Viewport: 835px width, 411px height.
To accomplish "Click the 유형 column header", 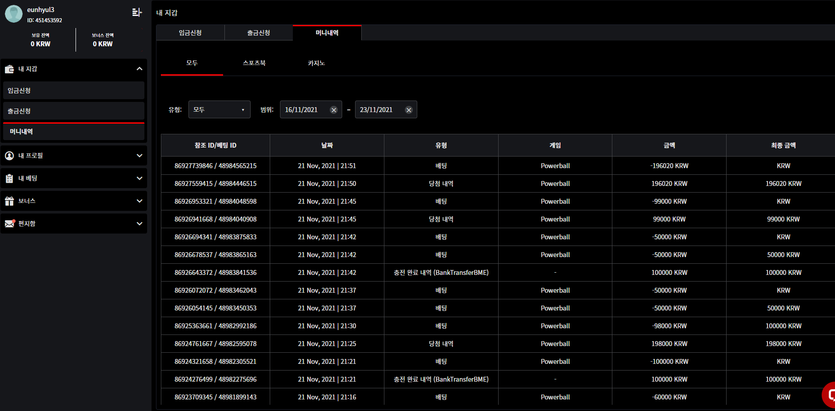I will coord(441,145).
